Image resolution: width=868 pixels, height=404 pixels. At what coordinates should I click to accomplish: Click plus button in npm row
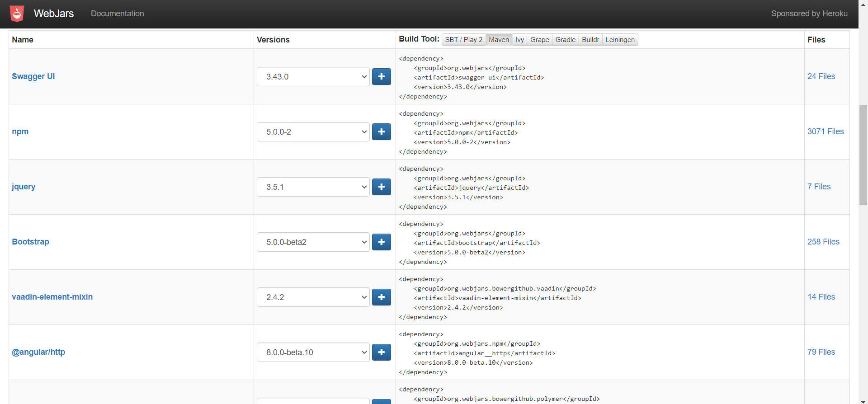[382, 132]
